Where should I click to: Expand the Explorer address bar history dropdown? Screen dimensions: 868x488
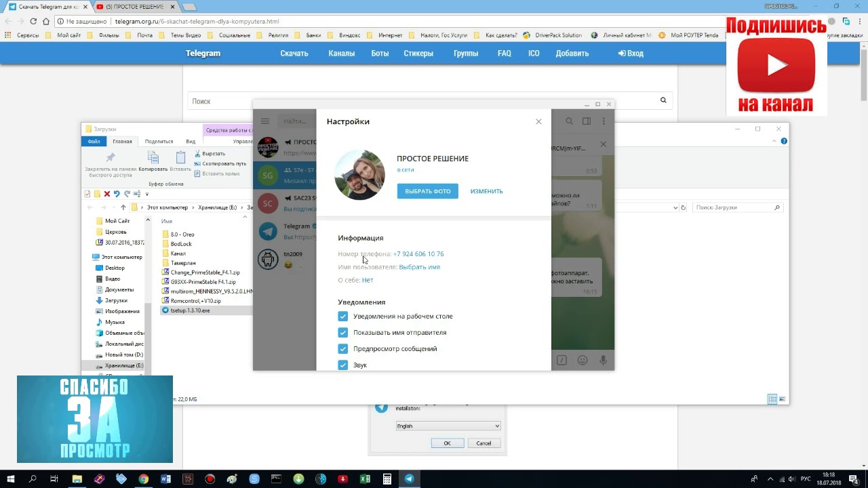[x=675, y=207]
